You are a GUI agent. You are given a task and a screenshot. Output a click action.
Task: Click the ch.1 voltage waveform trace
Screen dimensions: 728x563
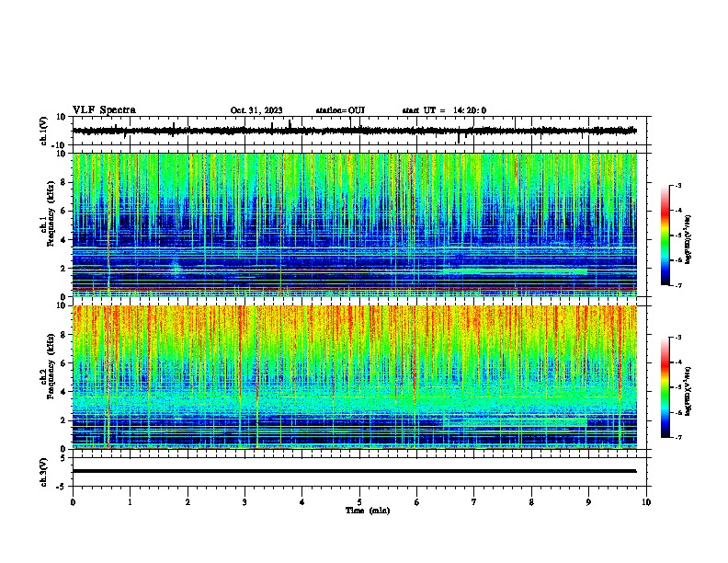354,131
